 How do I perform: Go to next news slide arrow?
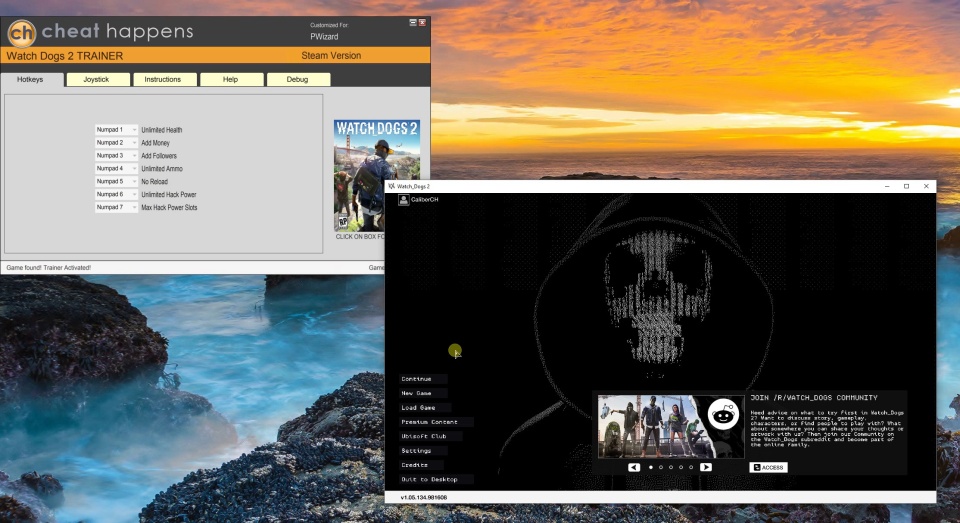tap(705, 467)
